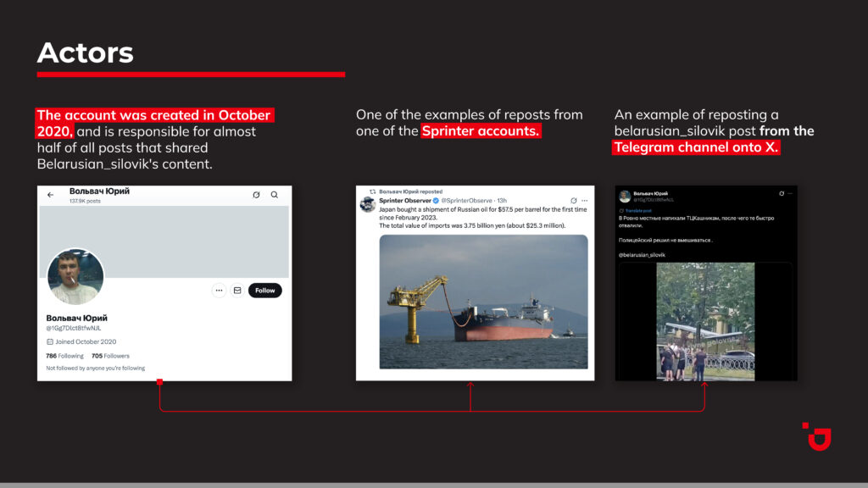The image size is (868, 488).
Task: Open three-dot menu on the dark tweet
Action: (x=792, y=194)
